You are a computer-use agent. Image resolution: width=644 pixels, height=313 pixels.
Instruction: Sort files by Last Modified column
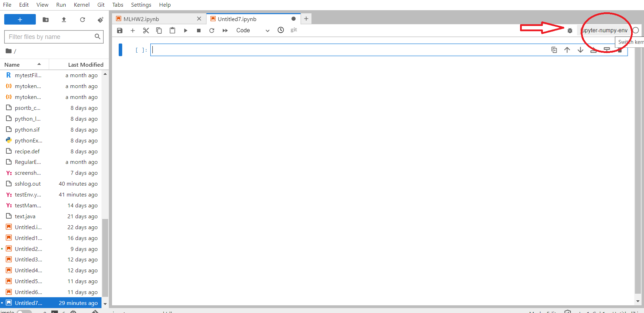(x=79, y=65)
